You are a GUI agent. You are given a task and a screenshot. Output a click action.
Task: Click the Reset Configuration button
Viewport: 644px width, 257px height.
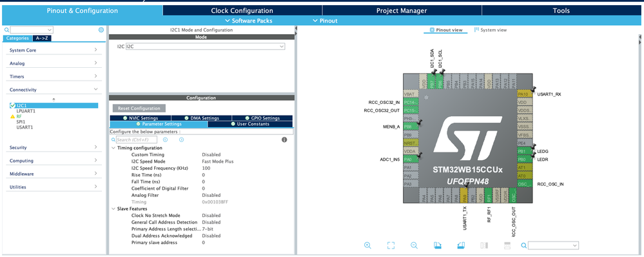click(139, 108)
